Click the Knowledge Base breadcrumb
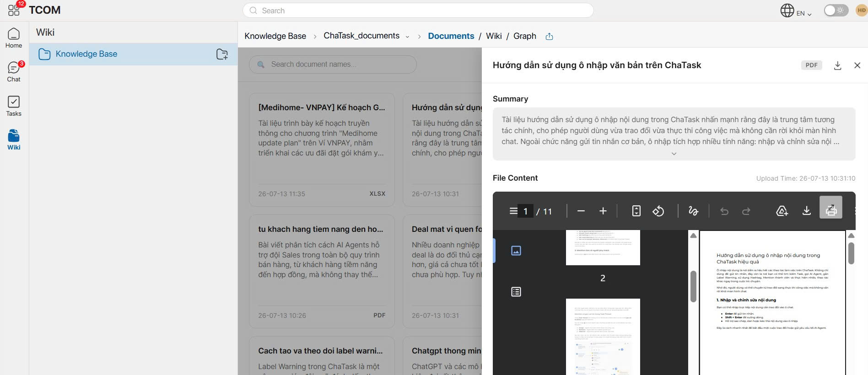Screen dimensions: 868x375 275,36
